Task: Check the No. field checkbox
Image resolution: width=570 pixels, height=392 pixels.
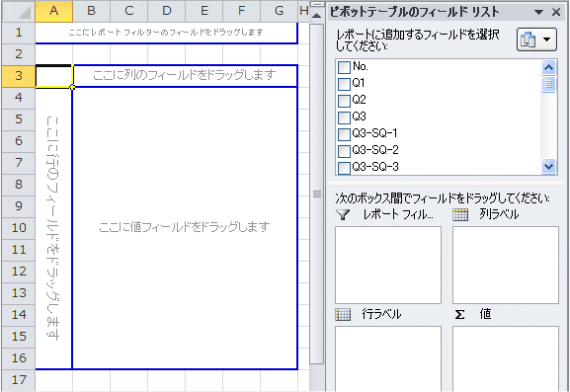Action: [344, 67]
